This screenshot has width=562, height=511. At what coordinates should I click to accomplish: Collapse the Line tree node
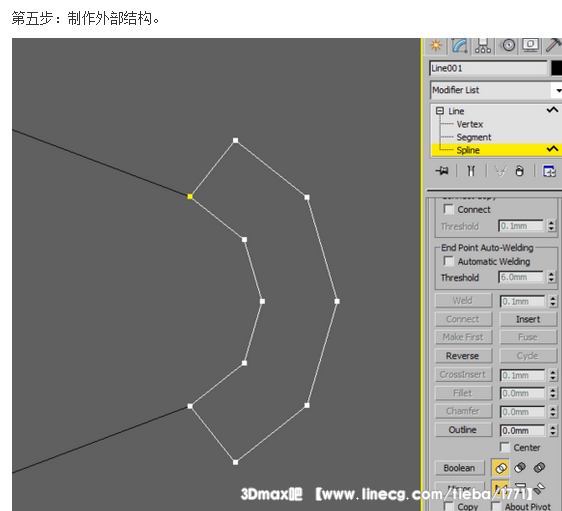[440, 111]
